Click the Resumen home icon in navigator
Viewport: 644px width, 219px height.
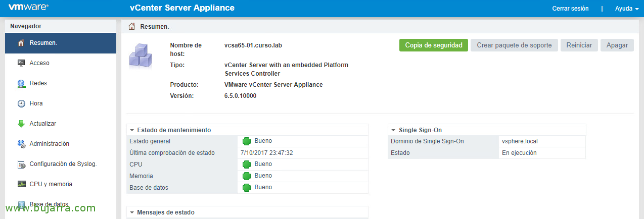(21, 43)
